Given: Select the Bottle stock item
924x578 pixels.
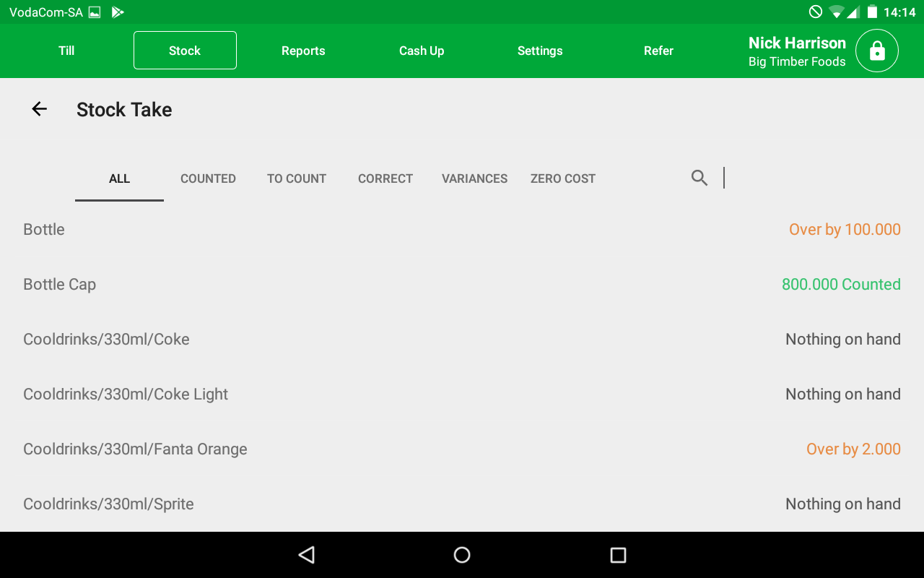Looking at the screenshot, I should (462, 229).
